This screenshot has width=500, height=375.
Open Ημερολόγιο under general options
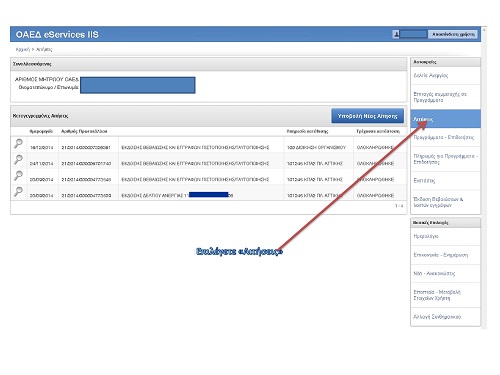[x=445, y=236]
